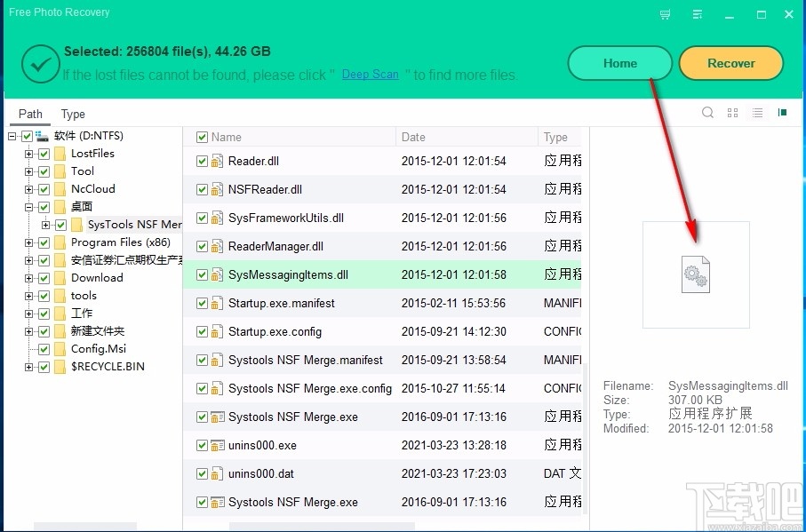Click the NSFReader.dll file icon
The width and height of the screenshot is (806, 532).
point(217,189)
